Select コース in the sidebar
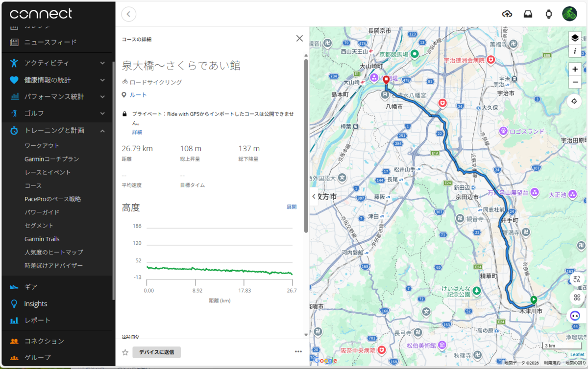 click(33, 186)
